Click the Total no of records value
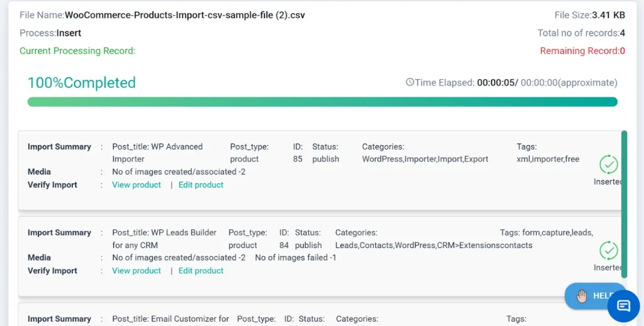This screenshot has width=644, height=326. (622, 33)
